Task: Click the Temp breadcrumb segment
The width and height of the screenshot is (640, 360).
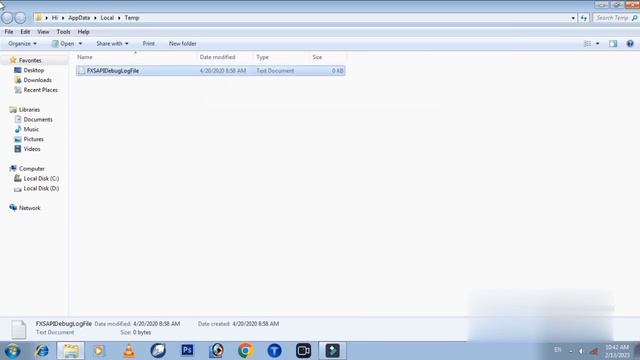Action: [132, 18]
